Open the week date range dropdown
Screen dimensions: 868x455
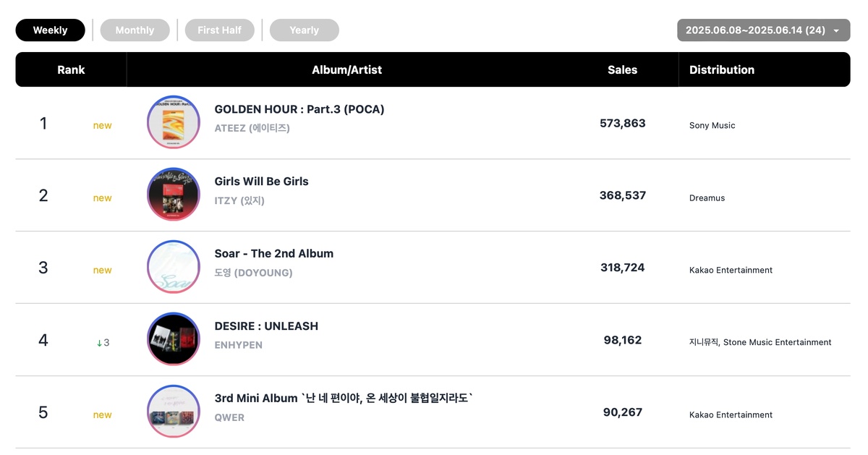[763, 30]
